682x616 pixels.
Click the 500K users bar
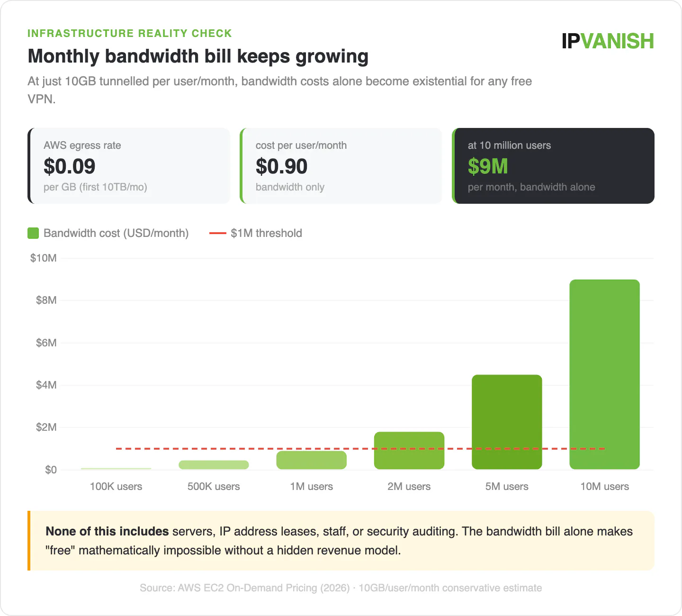point(214,465)
